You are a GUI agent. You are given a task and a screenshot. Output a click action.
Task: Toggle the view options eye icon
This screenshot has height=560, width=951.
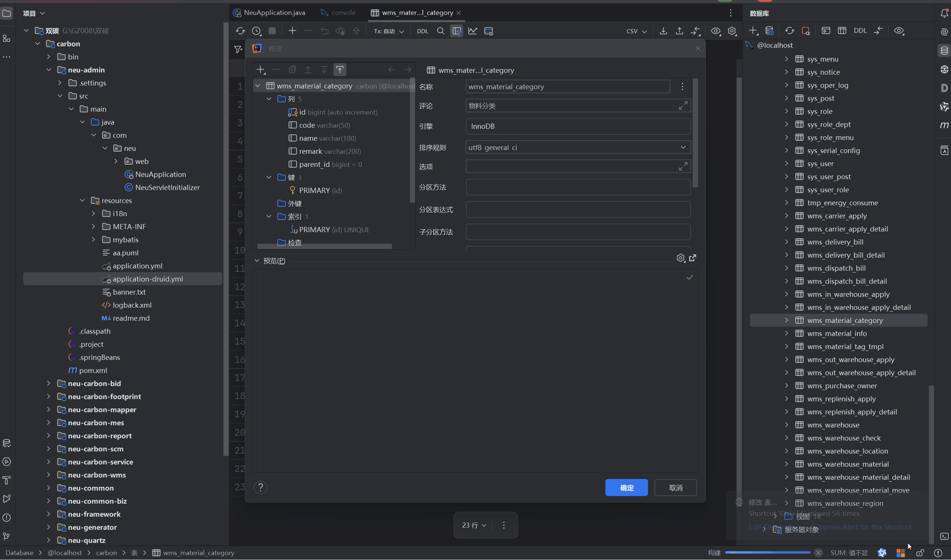tap(715, 31)
